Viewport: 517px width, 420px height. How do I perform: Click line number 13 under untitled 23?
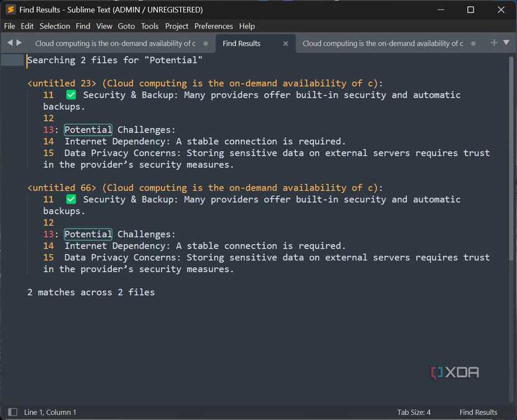pos(48,130)
